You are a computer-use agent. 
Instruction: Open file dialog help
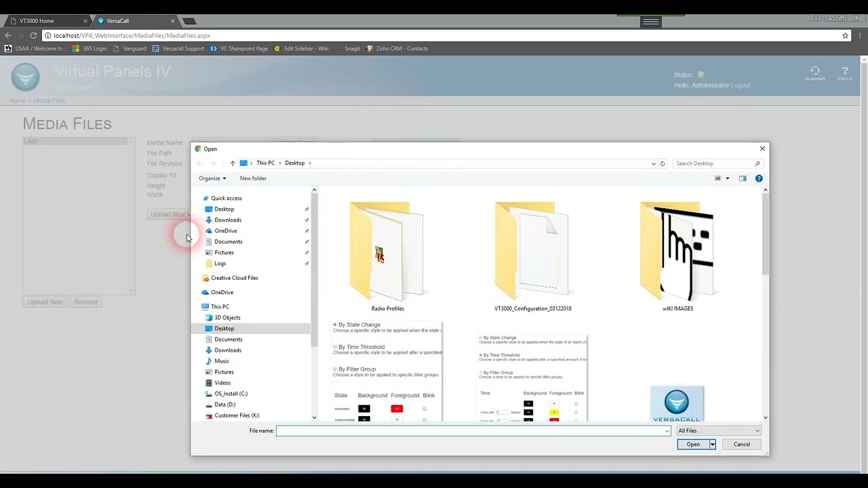pyautogui.click(x=759, y=178)
